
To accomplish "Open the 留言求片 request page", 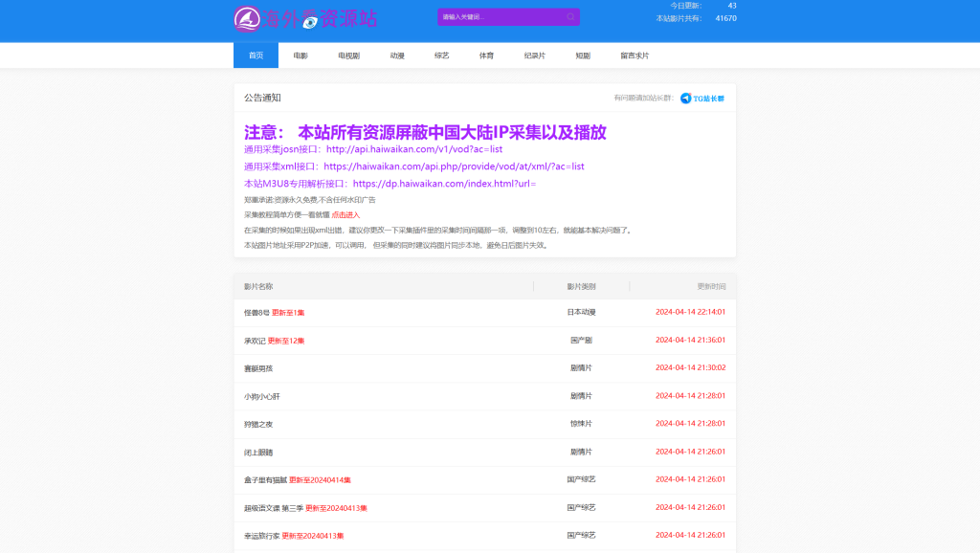I will click(632, 55).
